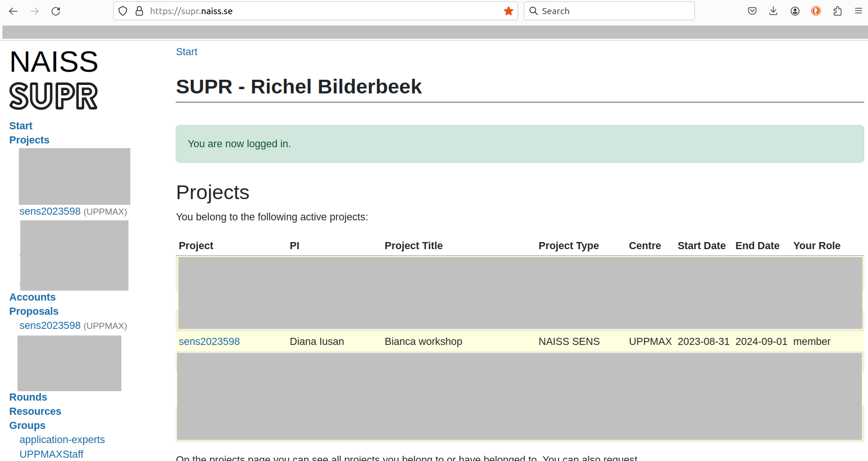This screenshot has height=461, width=868.
Task: Open Projects in the sidebar menu
Action: [x=29, y=140]
